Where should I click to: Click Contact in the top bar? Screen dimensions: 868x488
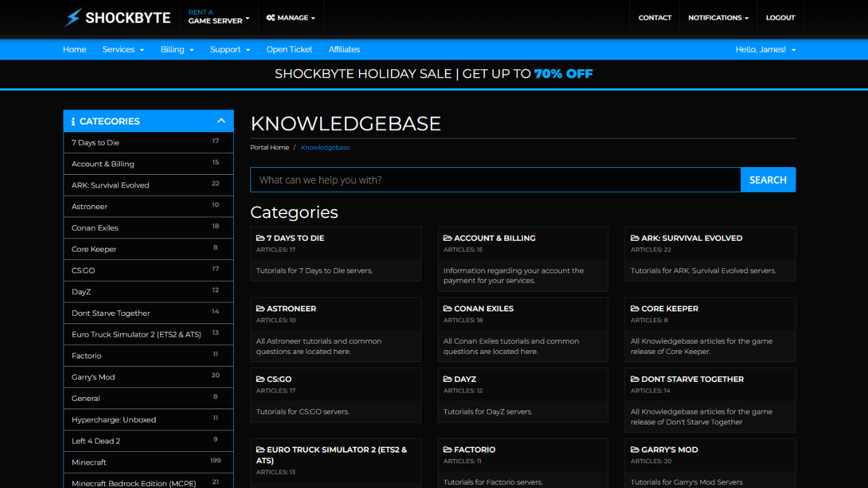click(x=654, y=18)
